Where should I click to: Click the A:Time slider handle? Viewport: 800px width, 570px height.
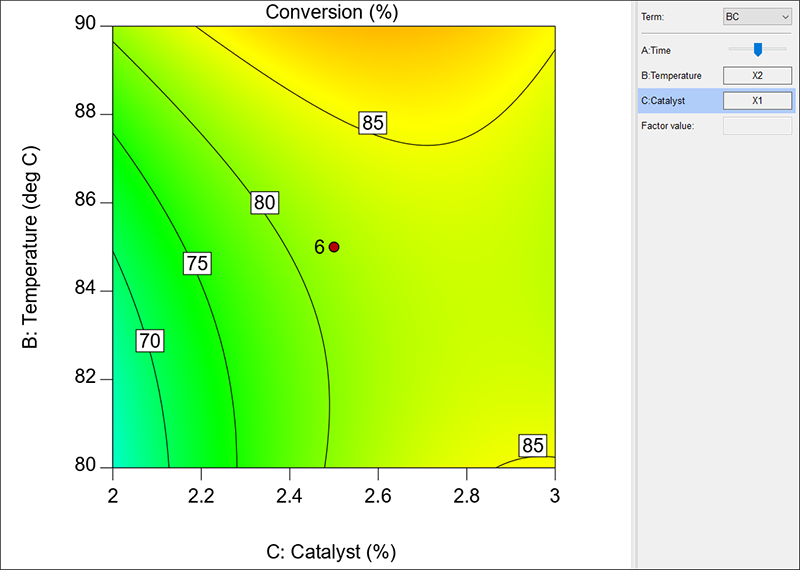758,49
